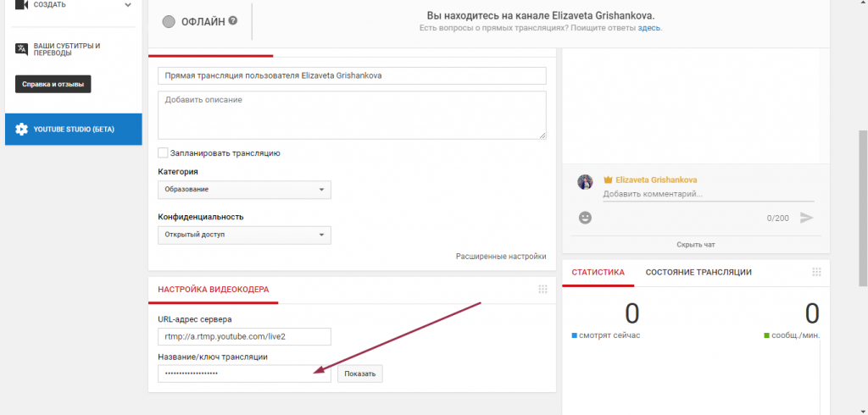The height and width of the screenshot is (415, 868).
Task: Click the subtitles translation icon
Action: (x=21, y=48)
